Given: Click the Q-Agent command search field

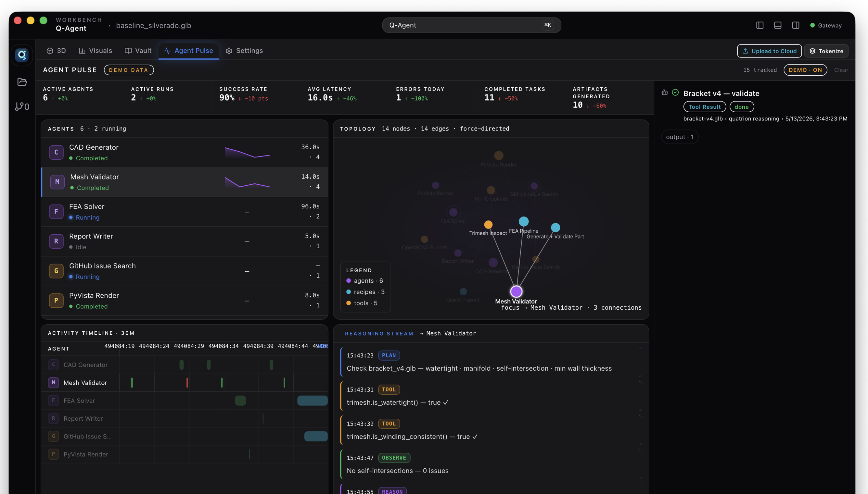Looking at the screenshot, I should (471, 25).
